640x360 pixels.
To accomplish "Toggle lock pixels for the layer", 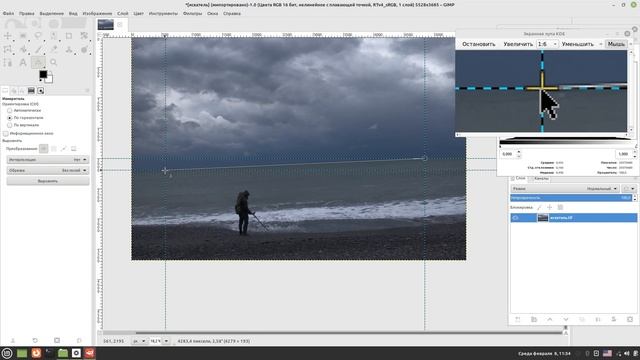I will click(539, 208).
